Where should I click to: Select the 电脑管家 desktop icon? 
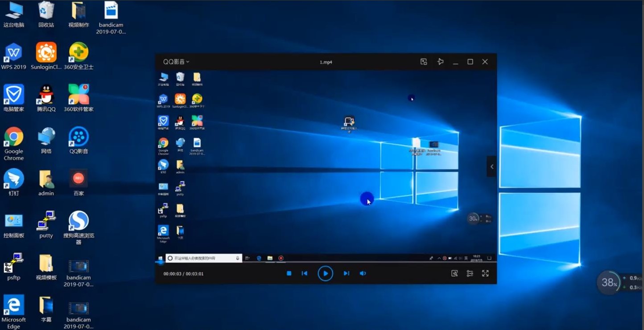pos(14,98)
